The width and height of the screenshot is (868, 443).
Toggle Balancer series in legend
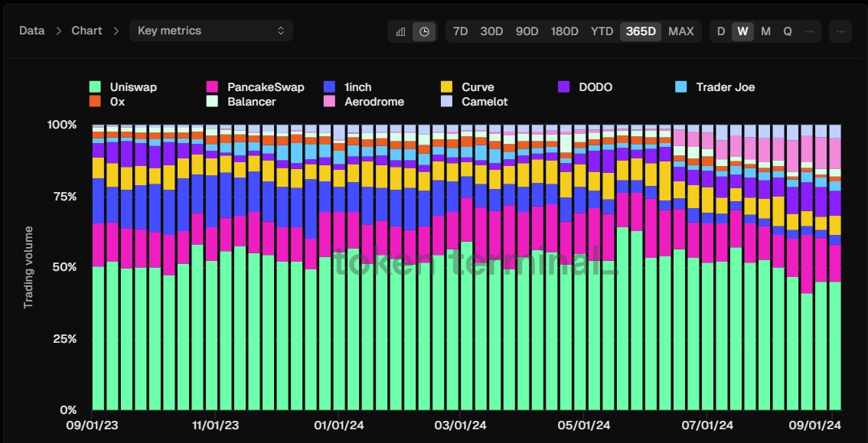[241, 101]
